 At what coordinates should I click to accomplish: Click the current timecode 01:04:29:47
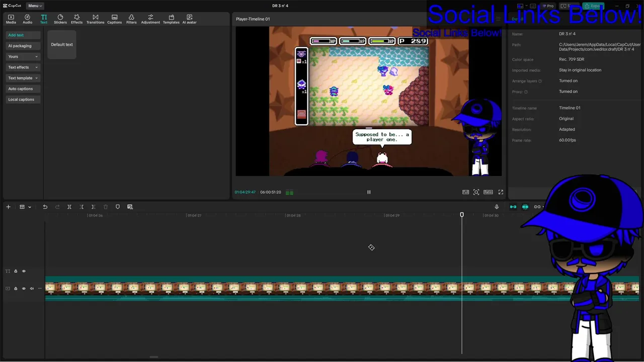[x=245, y=192]
